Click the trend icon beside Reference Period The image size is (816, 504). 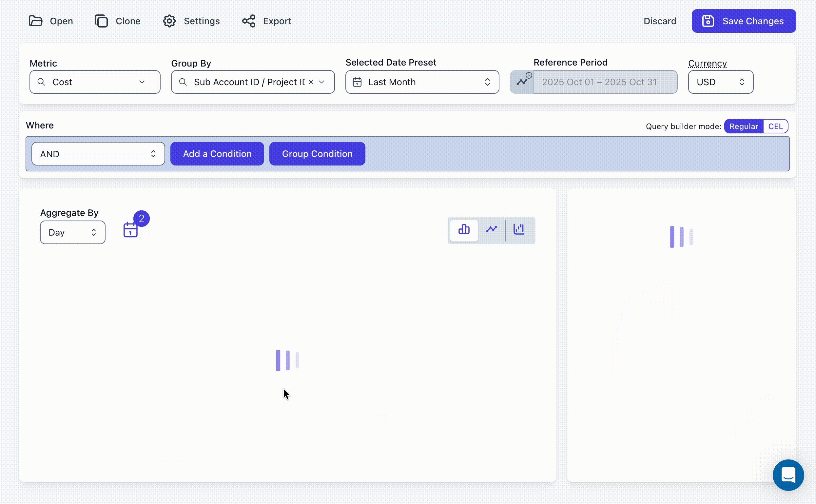523,82
